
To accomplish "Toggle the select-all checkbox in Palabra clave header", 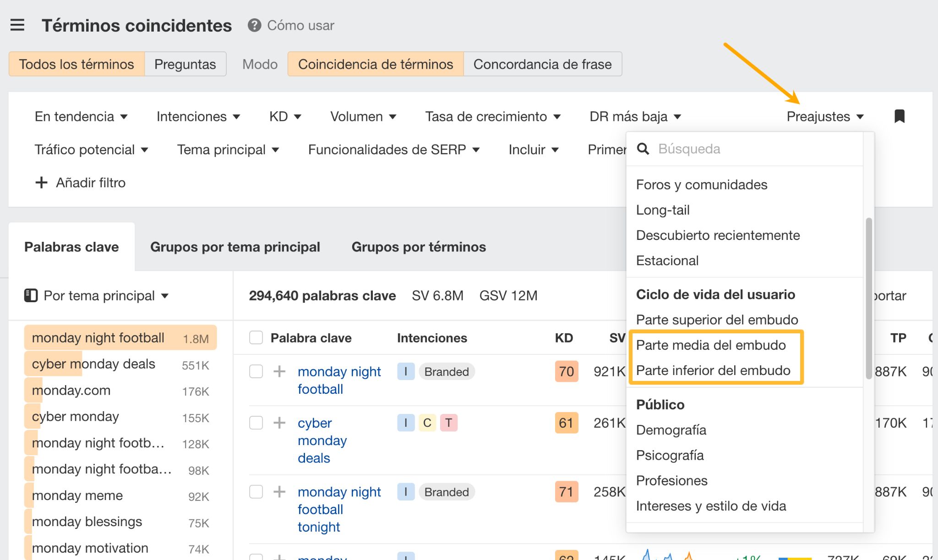I will tap(256, 338).
